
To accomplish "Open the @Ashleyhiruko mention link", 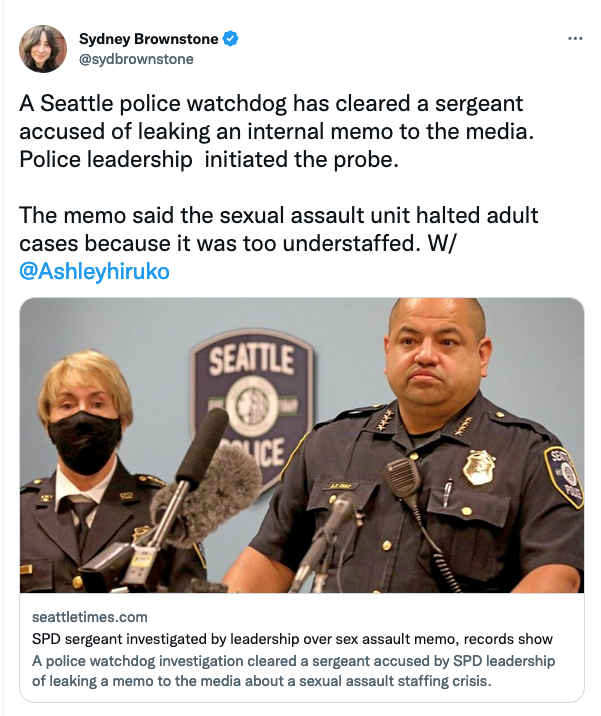I will 95,271.
